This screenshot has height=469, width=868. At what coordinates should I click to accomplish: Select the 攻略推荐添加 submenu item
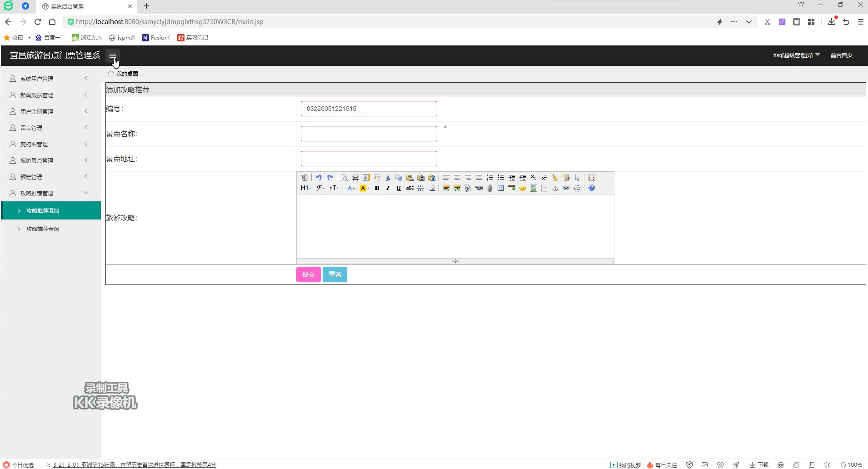click(x=51, y=210)
